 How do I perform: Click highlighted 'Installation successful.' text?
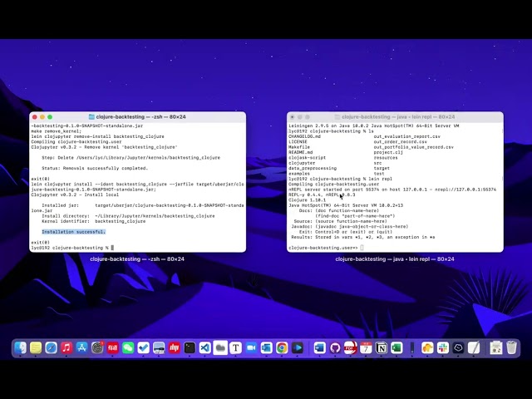click(74, 232)
